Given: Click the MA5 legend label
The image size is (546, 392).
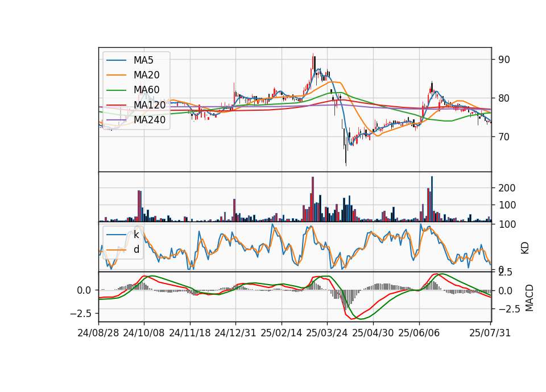Looking at the screenshot, I should click(143, 60).
